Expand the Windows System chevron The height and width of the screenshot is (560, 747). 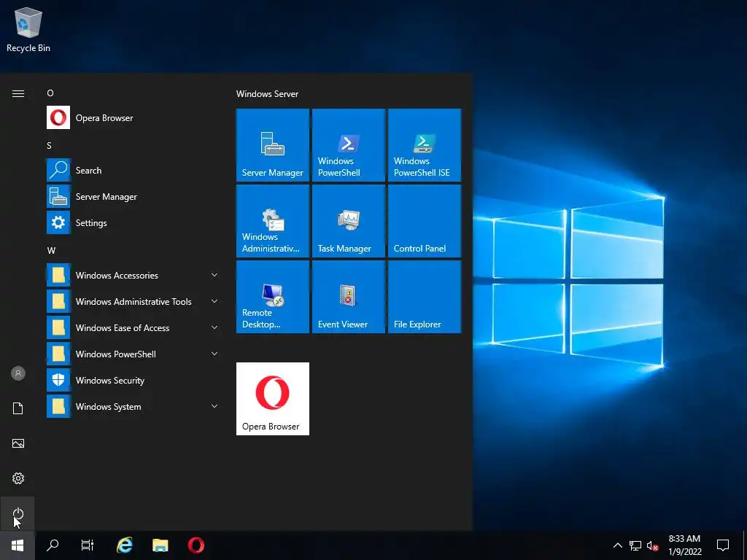tap(214, 405)
